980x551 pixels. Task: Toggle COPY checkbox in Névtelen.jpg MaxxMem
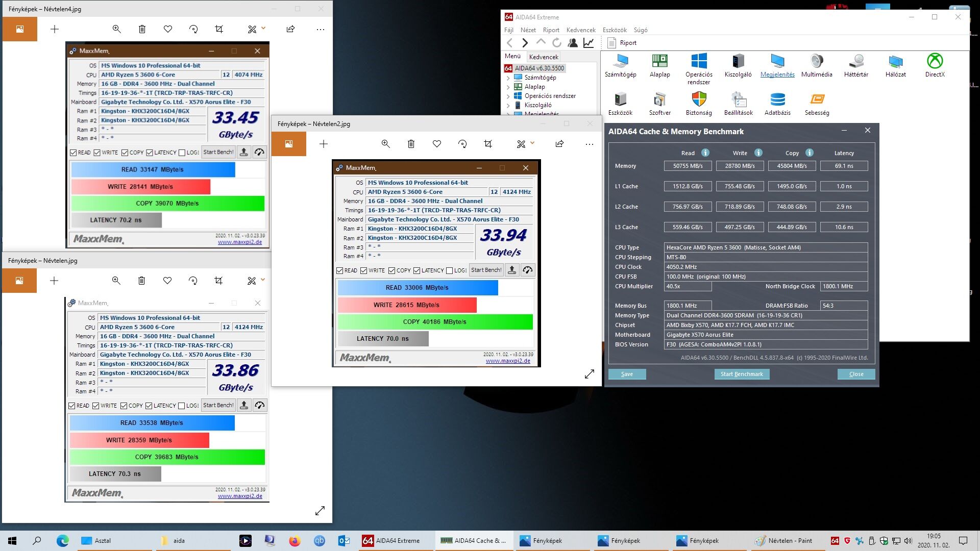(x=124, y=406)
